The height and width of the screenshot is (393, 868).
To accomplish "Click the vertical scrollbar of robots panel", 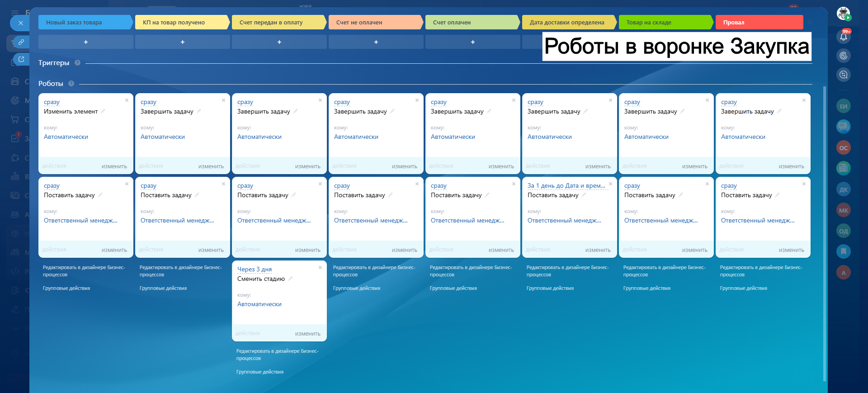I will (x=824, y=226).
